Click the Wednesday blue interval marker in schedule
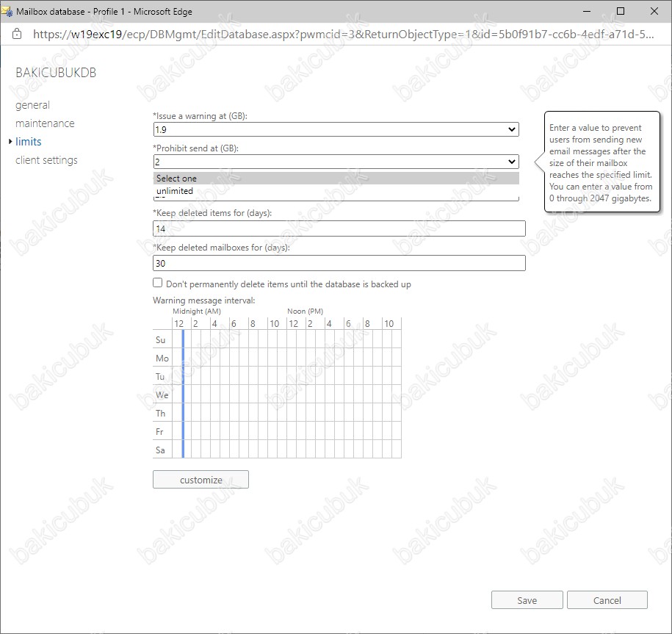Viewport: 672px width, 634px height. pos(183,394)
